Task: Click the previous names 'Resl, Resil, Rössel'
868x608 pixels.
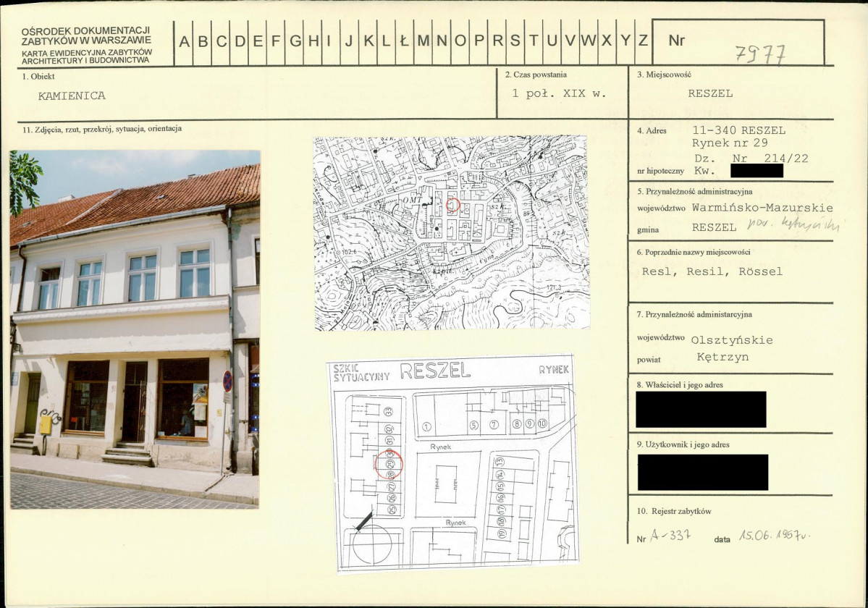Action: pos(712,271)
